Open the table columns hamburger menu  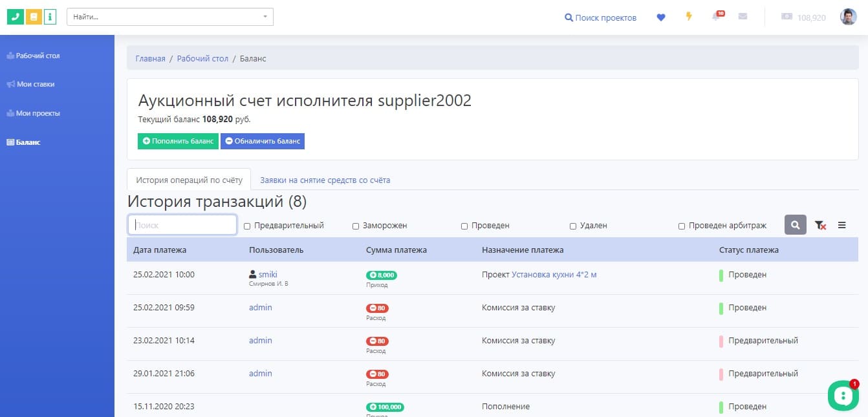pos(841,225)
